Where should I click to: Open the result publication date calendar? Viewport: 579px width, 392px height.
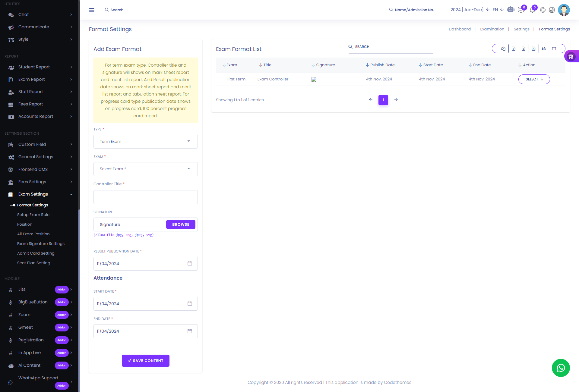pos(190,263)
